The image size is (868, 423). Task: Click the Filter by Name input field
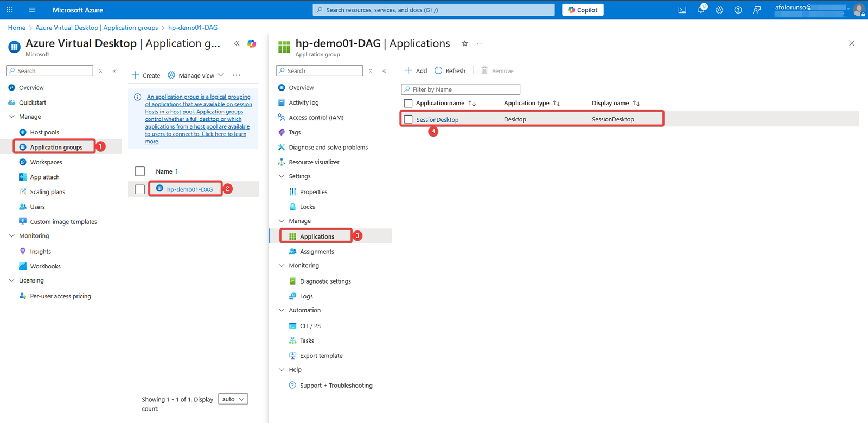coord(461,89)
